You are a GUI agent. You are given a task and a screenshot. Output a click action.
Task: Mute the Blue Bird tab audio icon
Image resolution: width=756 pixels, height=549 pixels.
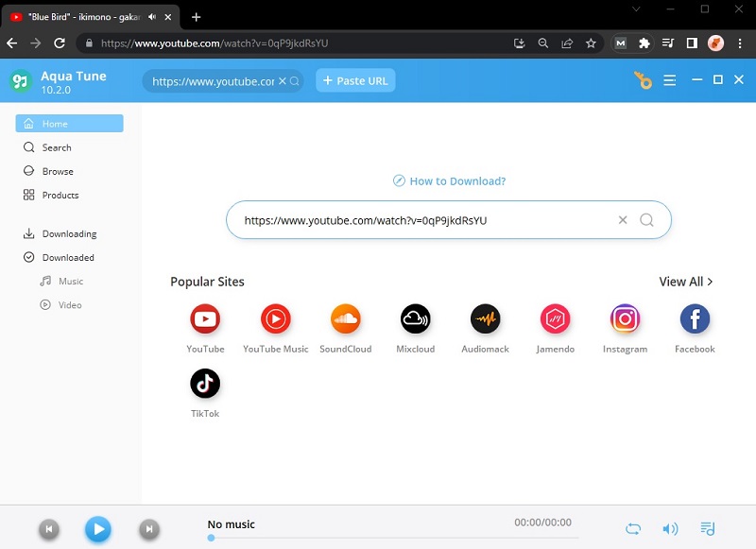(152, 17)
